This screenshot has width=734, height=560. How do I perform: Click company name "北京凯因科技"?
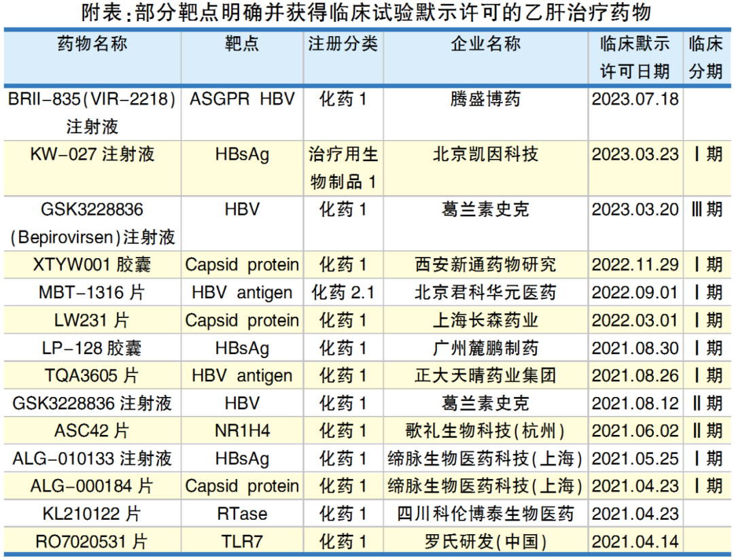[x=485, y=154]
